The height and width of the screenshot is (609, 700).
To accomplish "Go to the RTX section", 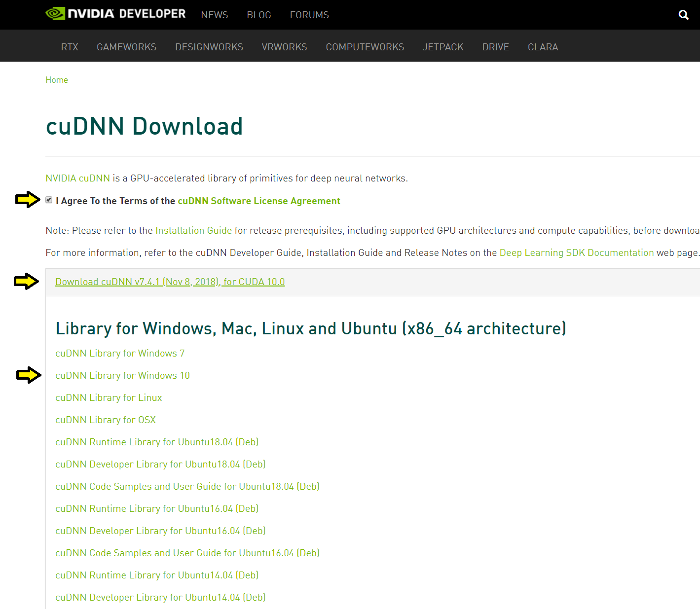I will (70, 47).
